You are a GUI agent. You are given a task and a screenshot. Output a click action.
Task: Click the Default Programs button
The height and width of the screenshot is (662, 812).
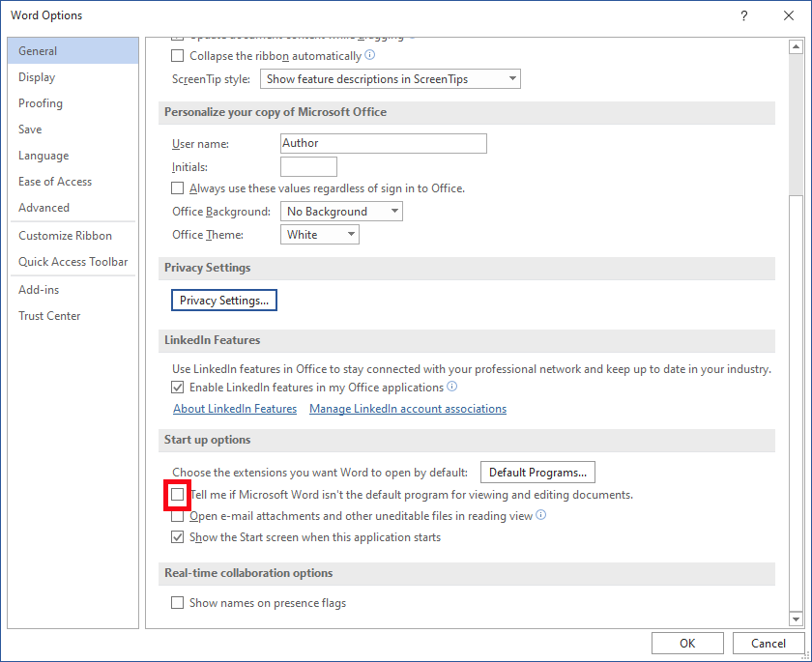[x=537, y=473]
